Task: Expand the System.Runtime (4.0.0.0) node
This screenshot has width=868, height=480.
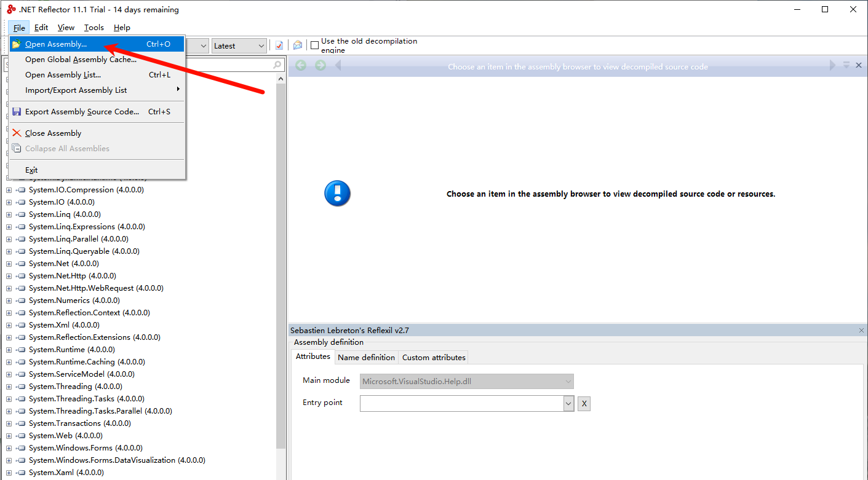Action: coord(9,350)
